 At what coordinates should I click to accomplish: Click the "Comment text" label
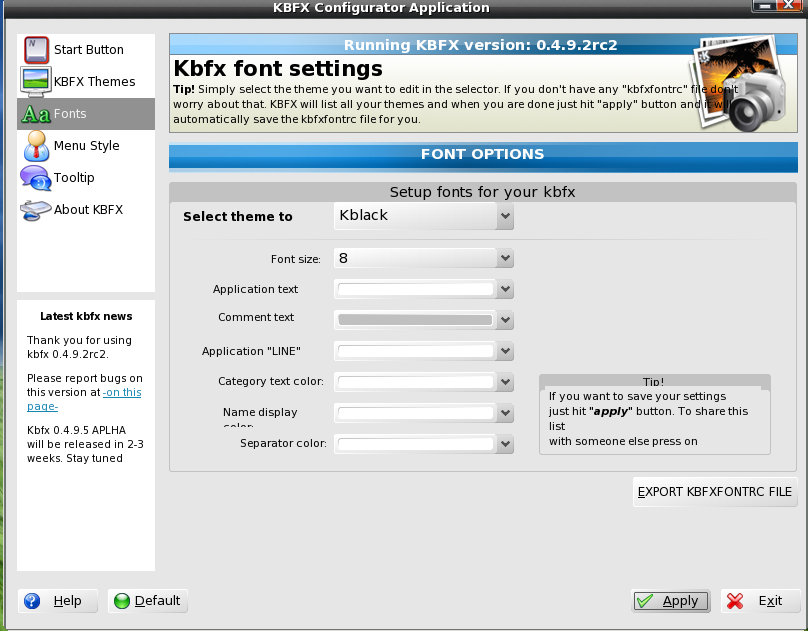click(256, 317)
